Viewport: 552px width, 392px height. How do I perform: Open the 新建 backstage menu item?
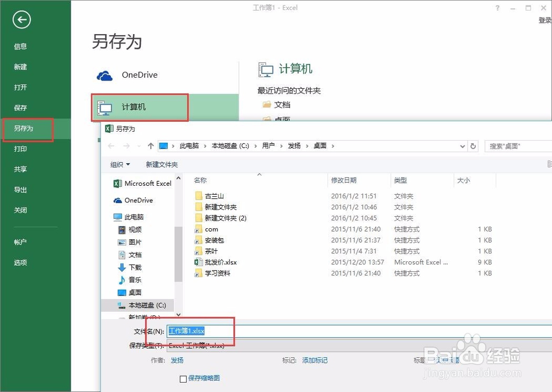tap(20, 67)
